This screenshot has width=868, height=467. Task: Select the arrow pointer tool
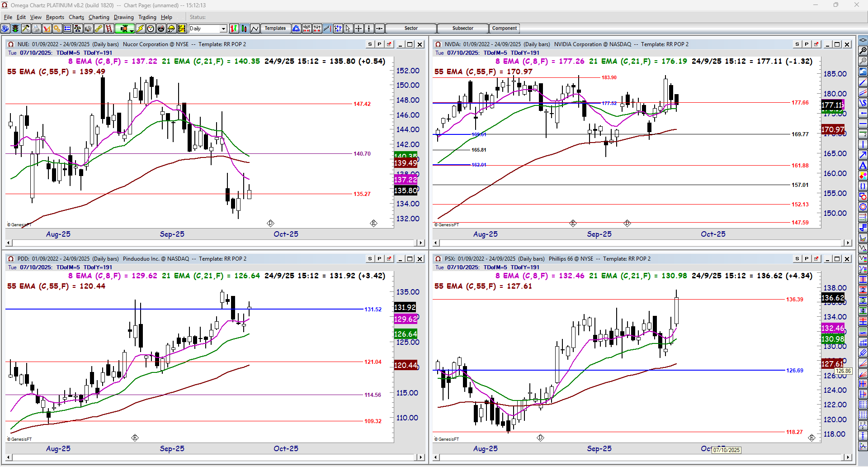tap(348, 29)
